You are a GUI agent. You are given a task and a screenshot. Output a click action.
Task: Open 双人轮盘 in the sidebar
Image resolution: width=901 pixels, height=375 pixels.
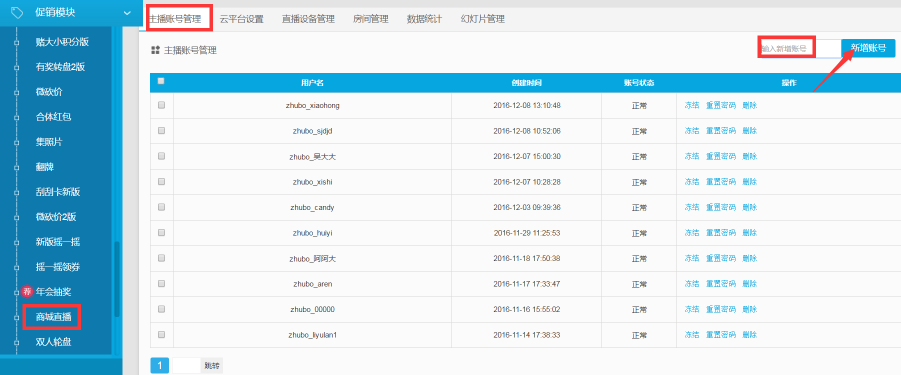coord(53,342)
